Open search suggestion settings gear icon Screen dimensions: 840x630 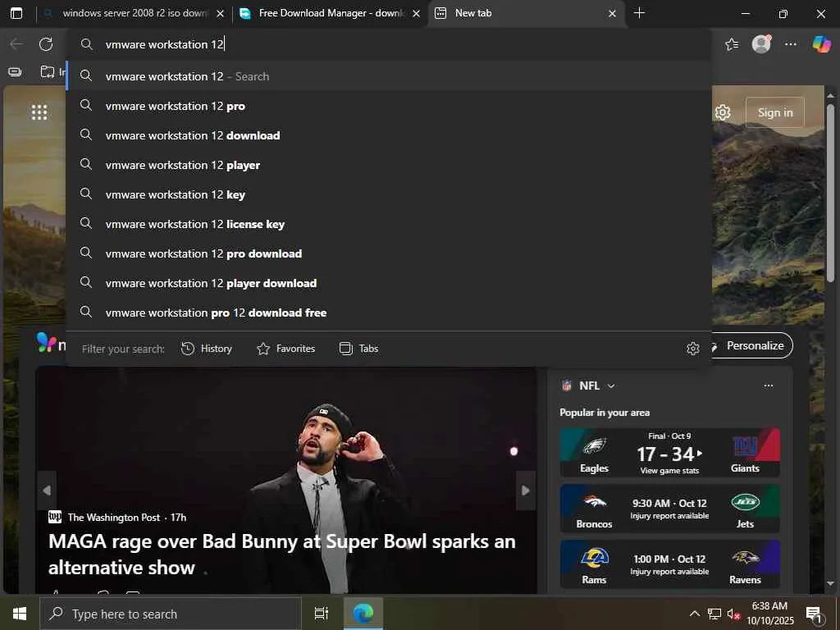pyautogui.click(x=692, y=349)
